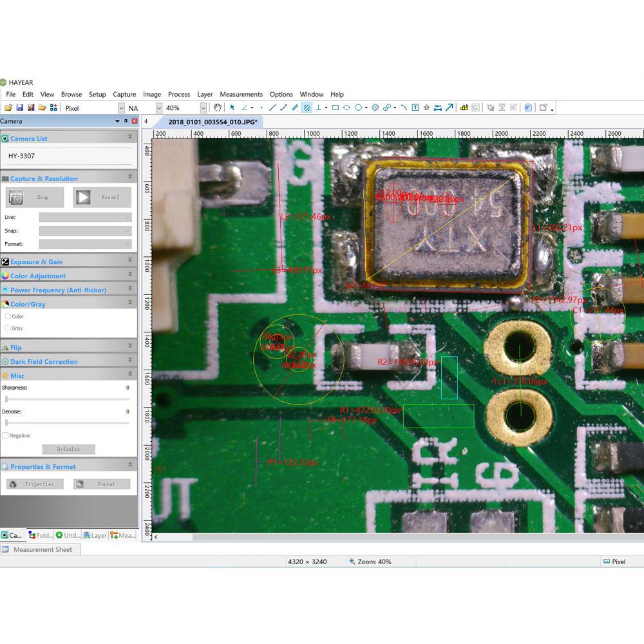Select the Color radio button
Image resolution: width=644 pixels, height=644 pixels.
point(9,316)
